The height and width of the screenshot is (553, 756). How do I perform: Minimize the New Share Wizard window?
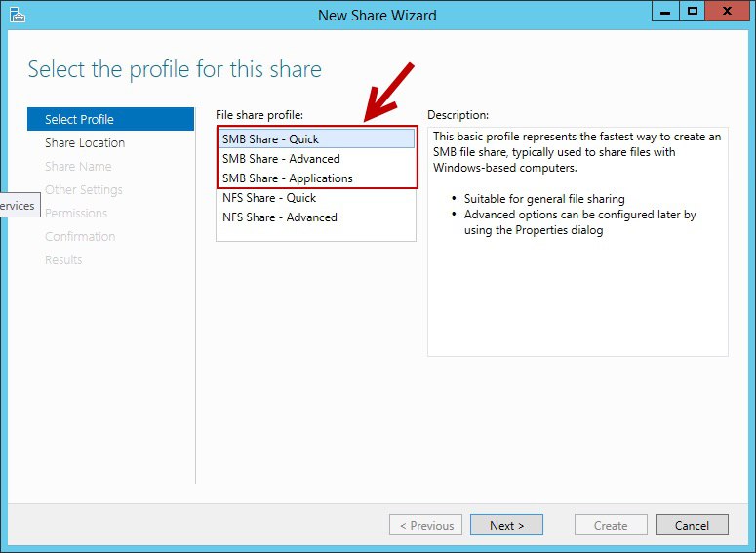click(x=665, y=12)
